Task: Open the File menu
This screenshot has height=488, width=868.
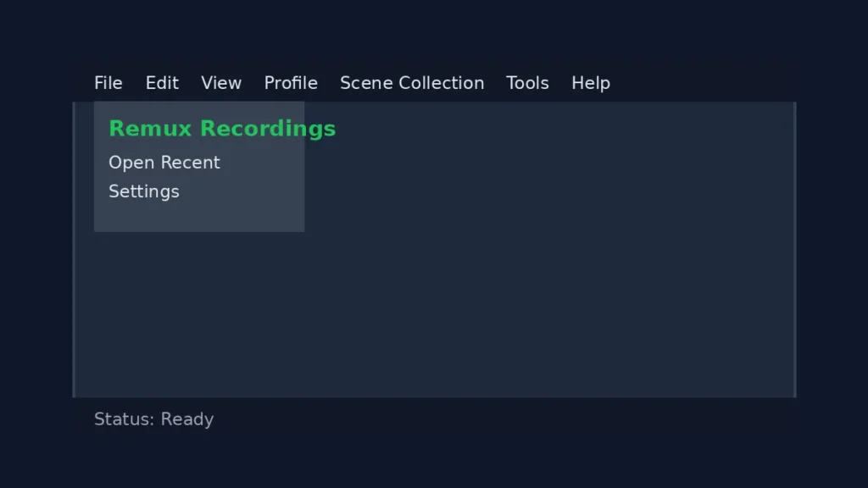Action: (x=108, y=83)
